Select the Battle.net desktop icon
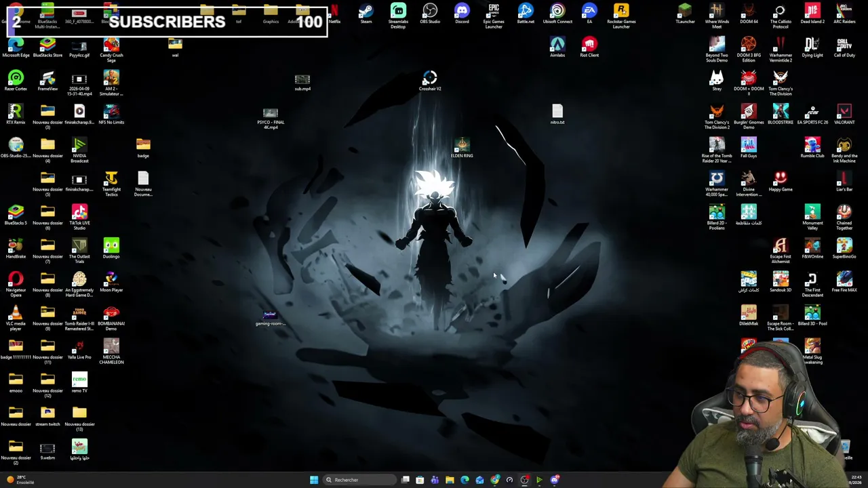This screenshot has height=488, width=868. coord(526,14)
